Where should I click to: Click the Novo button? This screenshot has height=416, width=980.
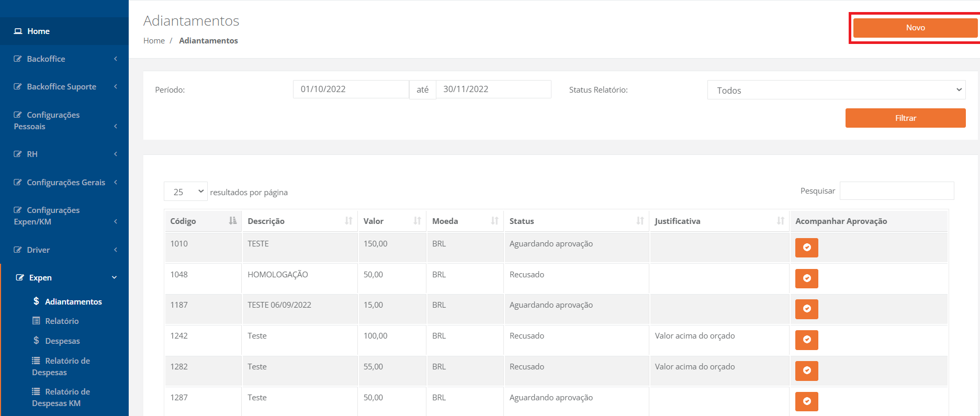click(x=915, y=28)
